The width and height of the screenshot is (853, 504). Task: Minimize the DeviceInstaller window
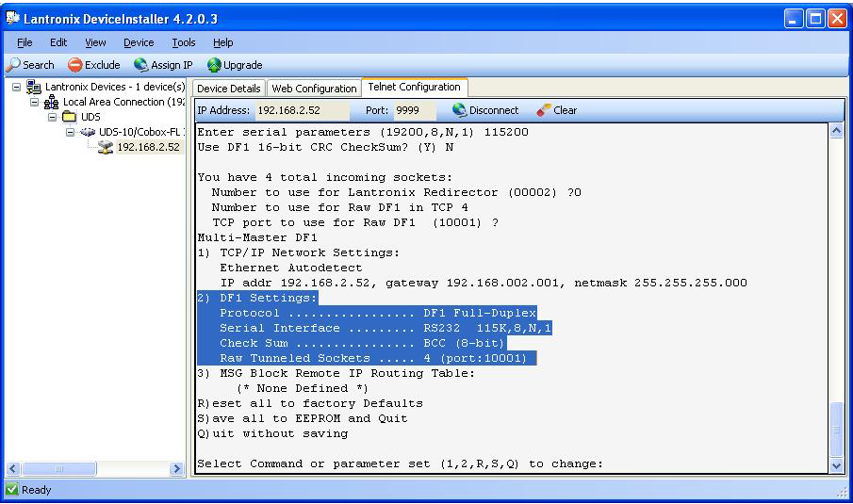pyautogui.click(x=794, y=19)
